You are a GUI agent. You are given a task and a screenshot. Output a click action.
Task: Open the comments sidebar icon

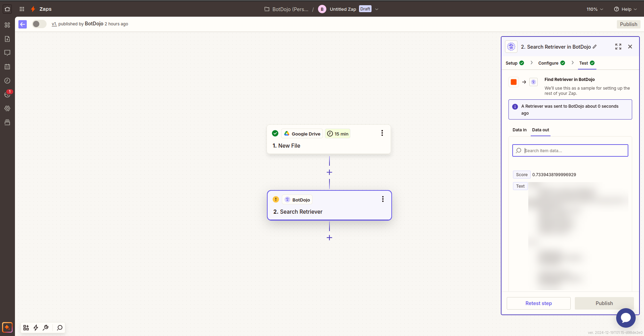pyautogui.click(x=7, y=53)
